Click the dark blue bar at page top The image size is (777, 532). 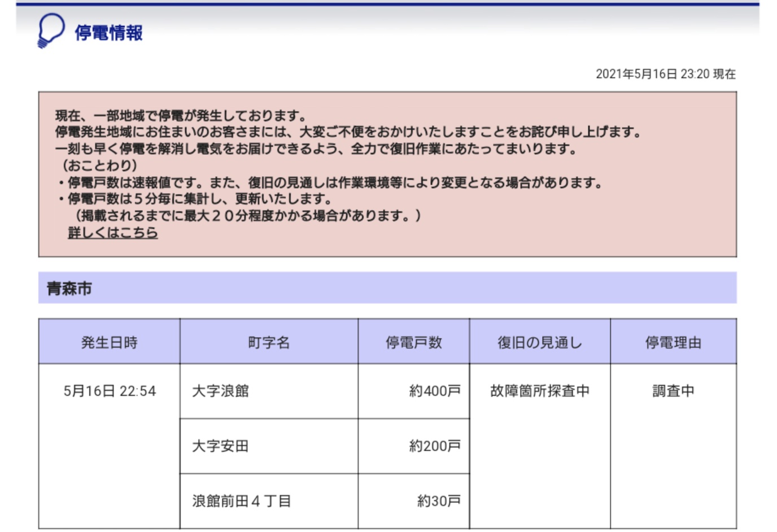click(388, 3)
